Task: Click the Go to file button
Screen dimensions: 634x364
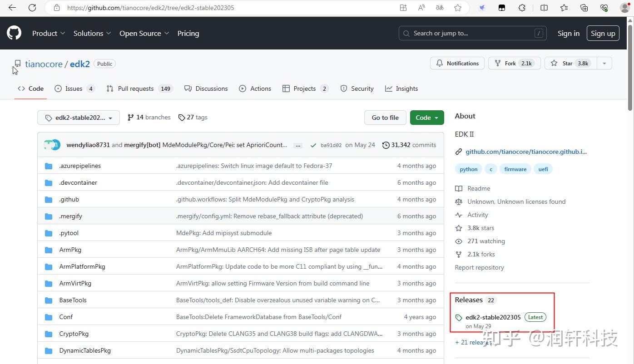Action: coord(385,118)
